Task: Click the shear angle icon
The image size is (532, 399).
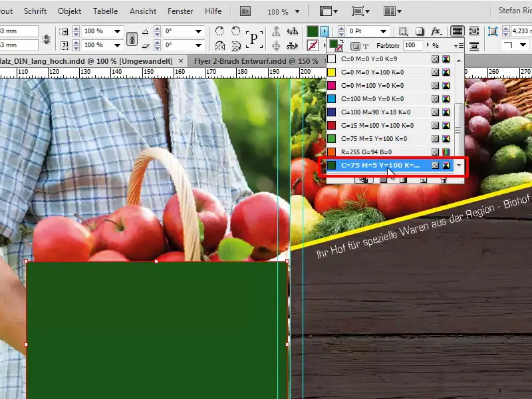Action: coord(145,45)
